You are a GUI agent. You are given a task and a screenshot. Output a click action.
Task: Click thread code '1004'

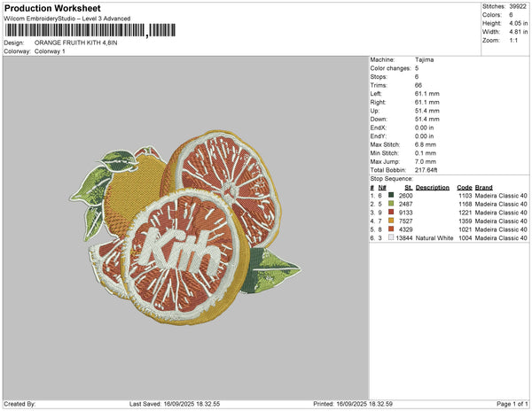click(465, 238)
